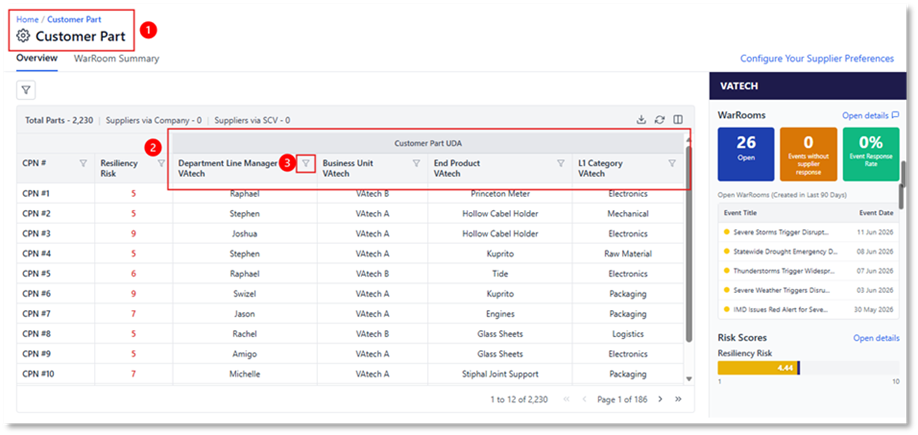This screenshot has height=435, width=918.
Task: Click the Tide end product cell
Action: point(500,274)
